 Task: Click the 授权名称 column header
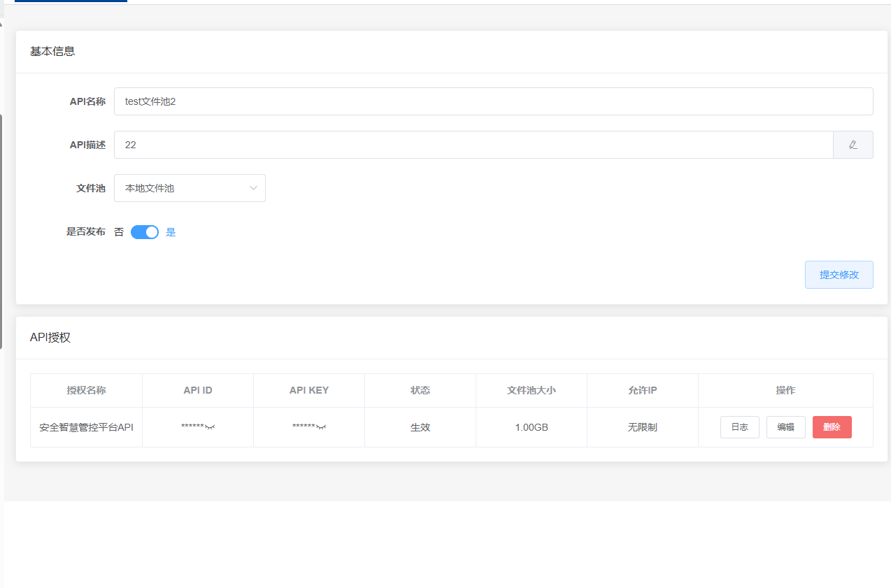tap(86, 390)
